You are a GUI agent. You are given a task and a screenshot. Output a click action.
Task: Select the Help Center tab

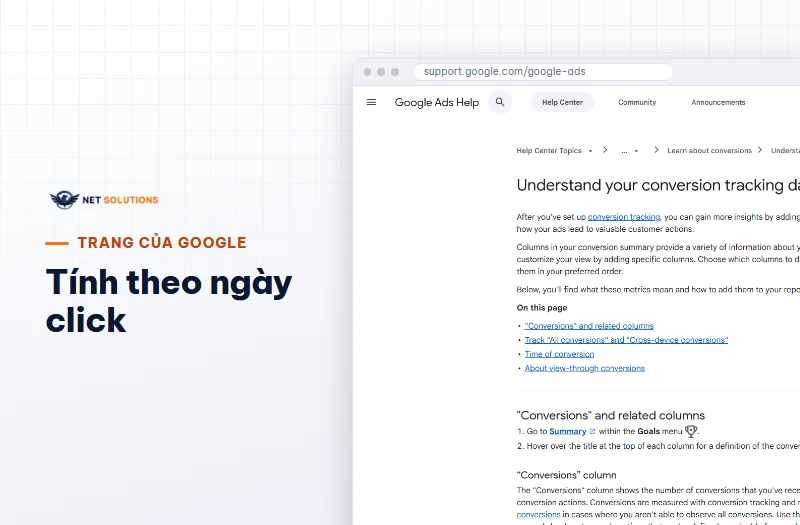click(x=562, y=102)
